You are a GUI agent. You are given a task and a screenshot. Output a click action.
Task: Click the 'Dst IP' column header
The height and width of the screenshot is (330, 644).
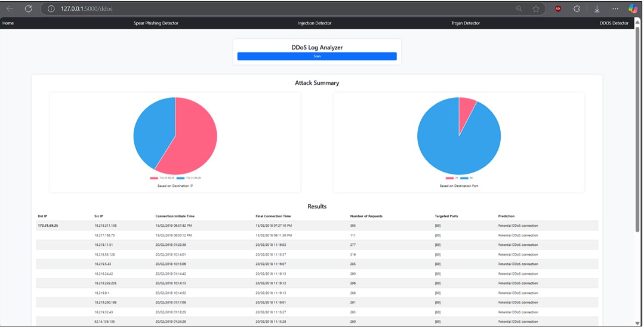43,216
